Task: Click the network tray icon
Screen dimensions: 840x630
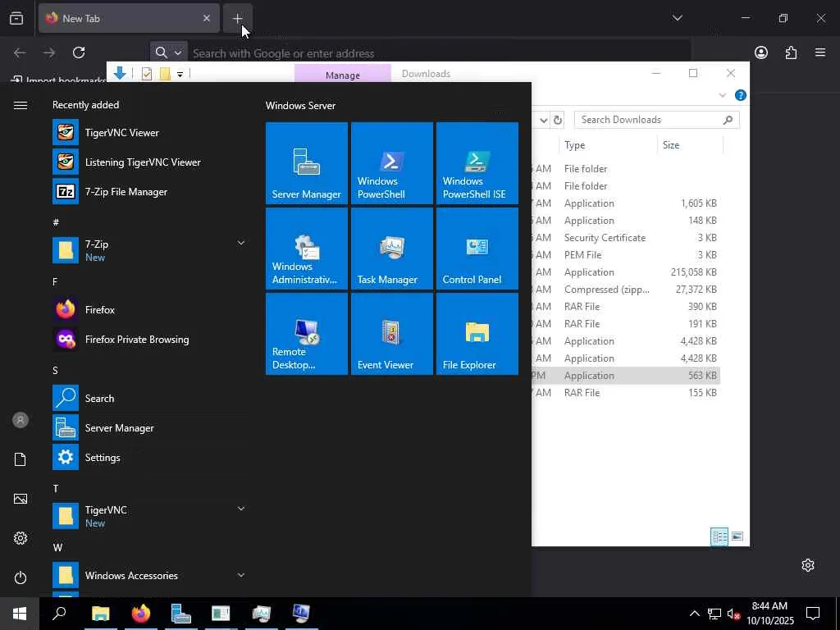Action: [x=714, y=614]
